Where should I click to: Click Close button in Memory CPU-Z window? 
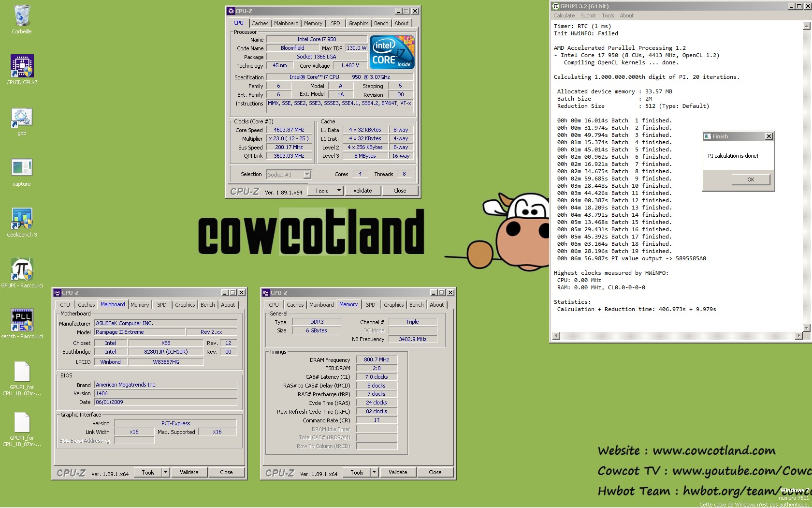pyautogui.click(x=435, y=472)
